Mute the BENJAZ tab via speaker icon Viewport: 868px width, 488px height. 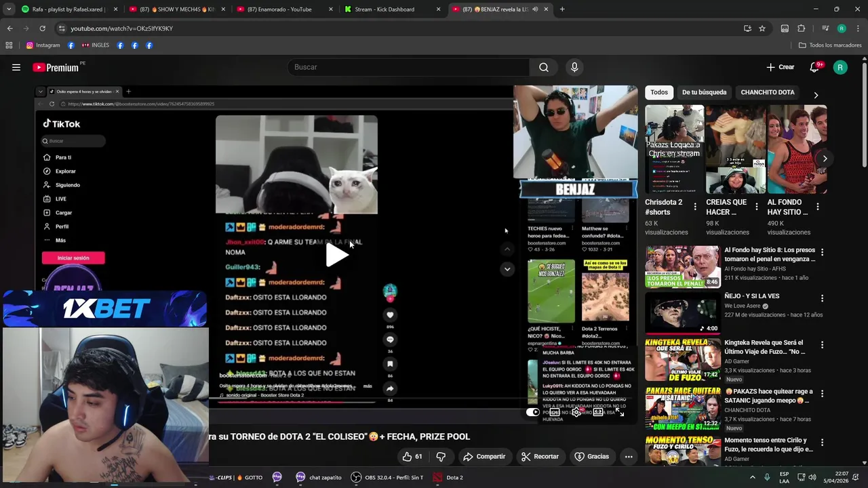click(535, 9)
